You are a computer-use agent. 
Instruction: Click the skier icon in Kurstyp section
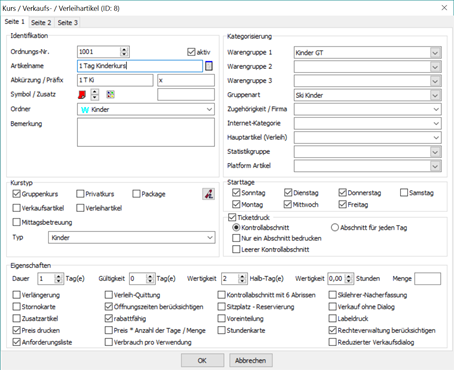click(209, 194)
